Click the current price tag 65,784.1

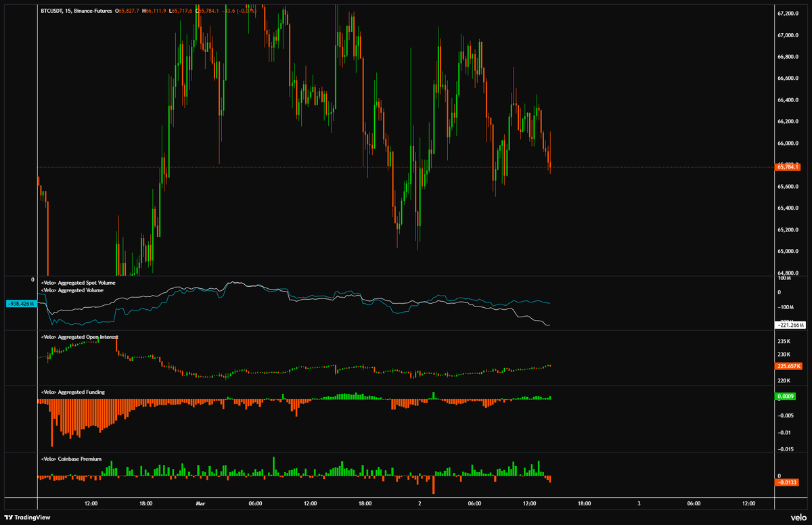tap(789, 166)
